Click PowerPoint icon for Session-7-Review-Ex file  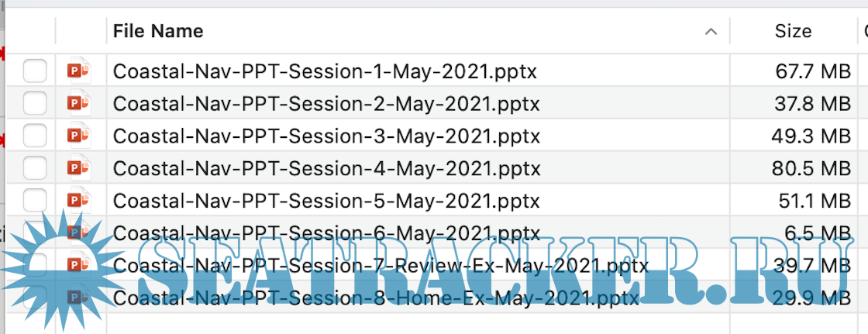[x=78, y=265]
